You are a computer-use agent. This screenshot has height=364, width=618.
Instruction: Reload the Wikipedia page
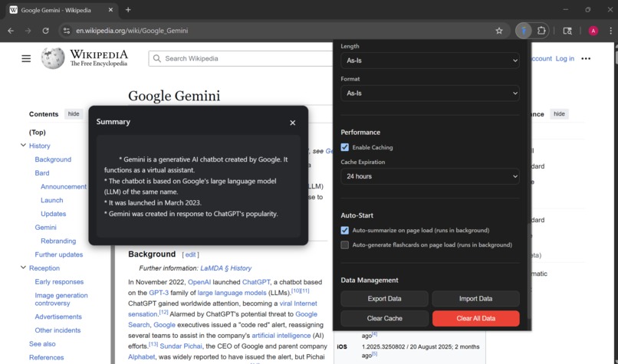coord(46,31)
